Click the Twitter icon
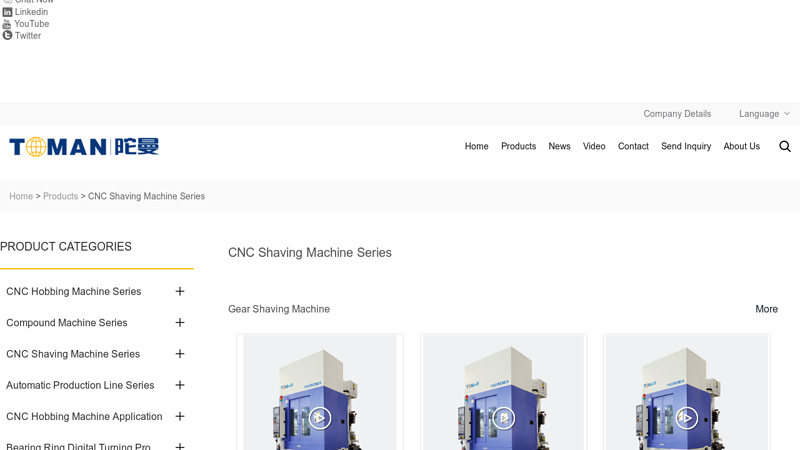This screenshot has height=450, width=800. (7, 36)
